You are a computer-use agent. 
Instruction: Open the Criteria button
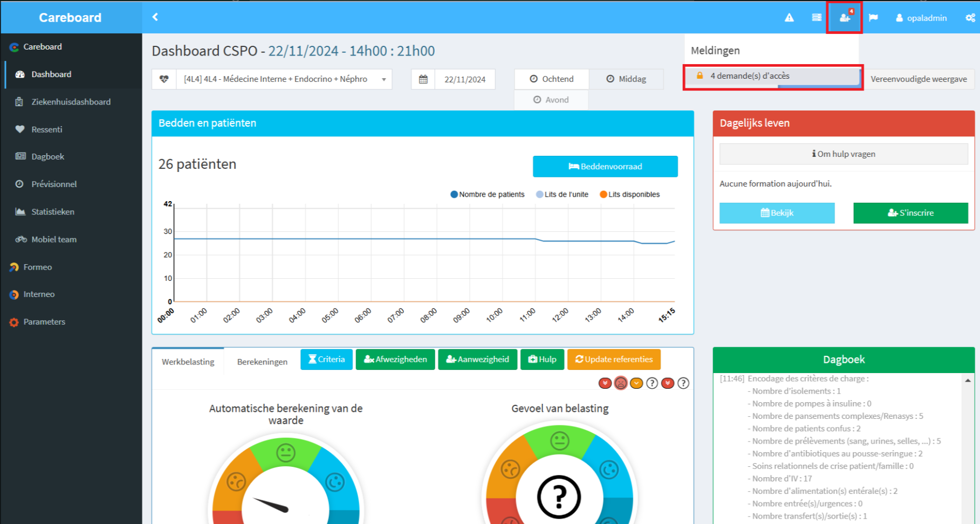coord(326,360)
